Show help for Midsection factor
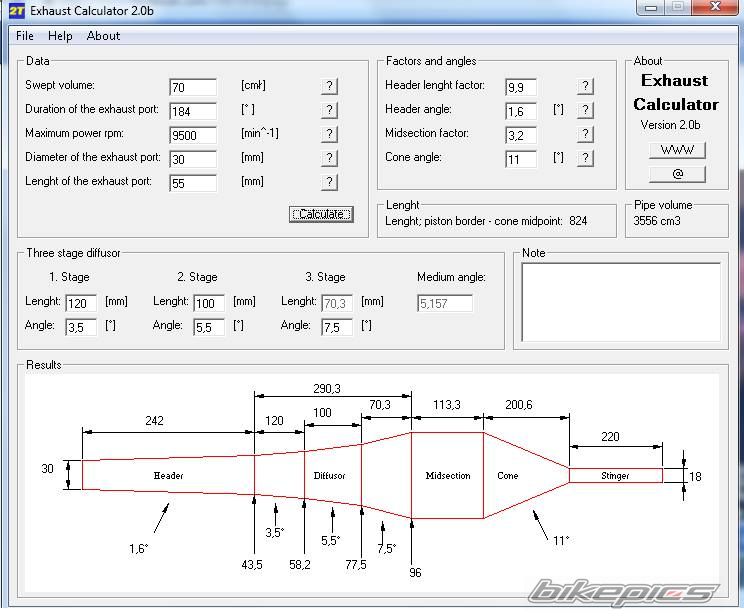 pos(585,135)
